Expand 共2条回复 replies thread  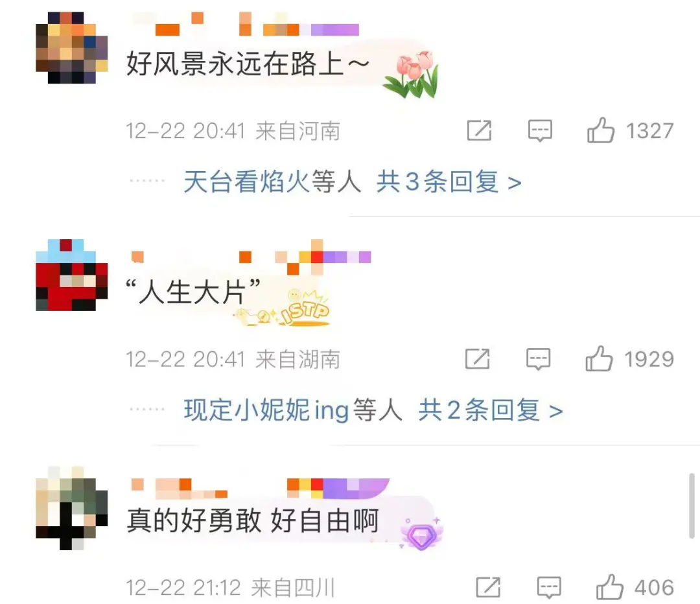[x=490, y=410]
